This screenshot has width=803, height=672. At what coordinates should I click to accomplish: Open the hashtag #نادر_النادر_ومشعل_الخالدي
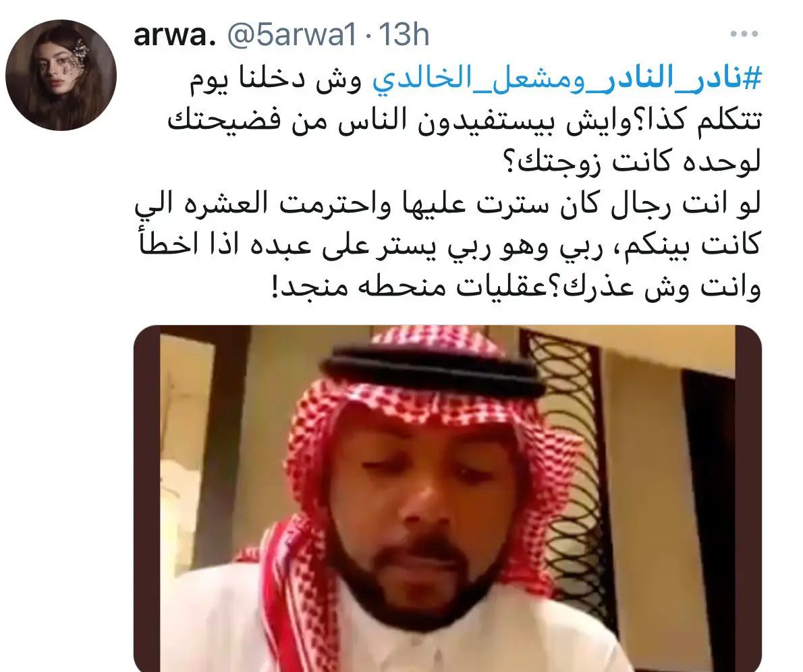click(x=566, y=80)
